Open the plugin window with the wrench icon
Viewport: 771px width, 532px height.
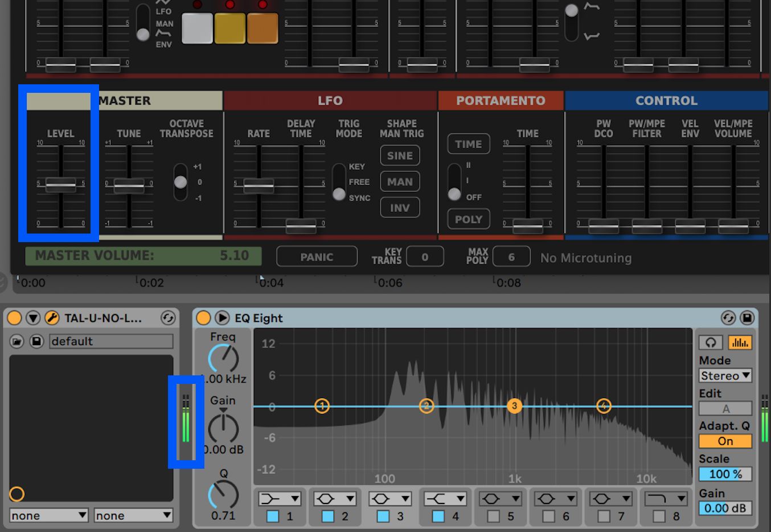[52, 318]
